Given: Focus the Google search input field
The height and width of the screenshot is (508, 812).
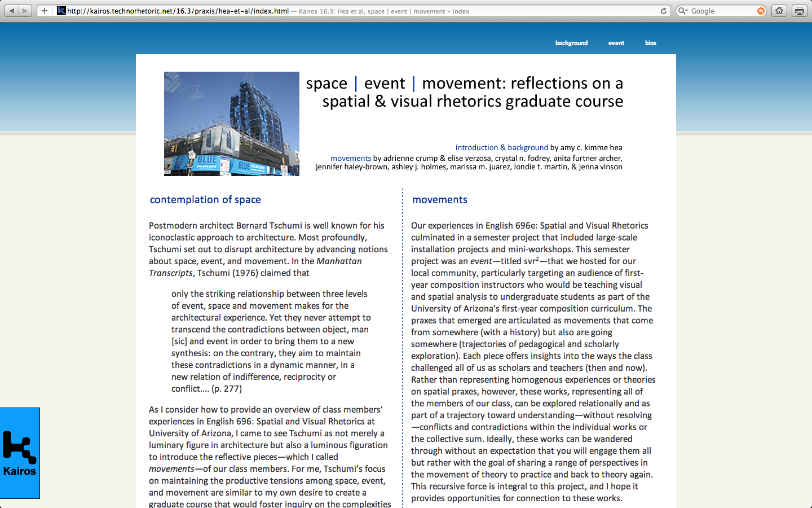Looking at the screenshot, I should coord(722,11).
